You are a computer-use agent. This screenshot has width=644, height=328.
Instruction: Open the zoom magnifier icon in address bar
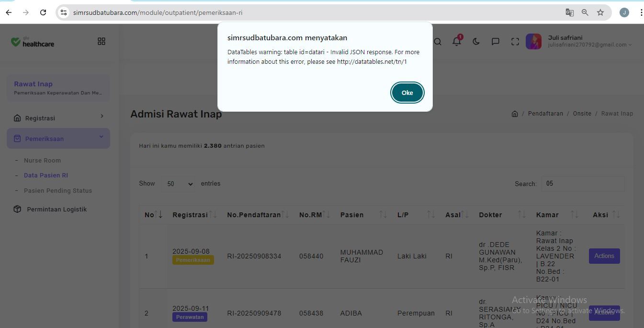(x=585, y=12)
